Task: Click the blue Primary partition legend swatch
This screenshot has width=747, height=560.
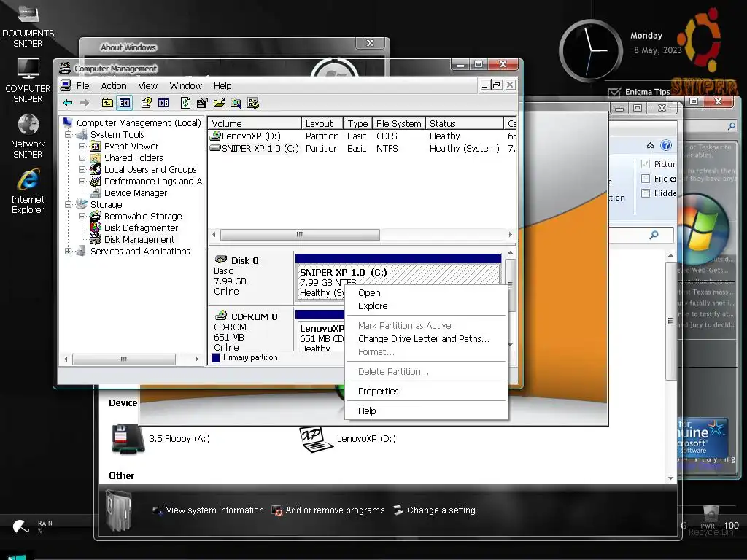Action: (x=216, y=357)
